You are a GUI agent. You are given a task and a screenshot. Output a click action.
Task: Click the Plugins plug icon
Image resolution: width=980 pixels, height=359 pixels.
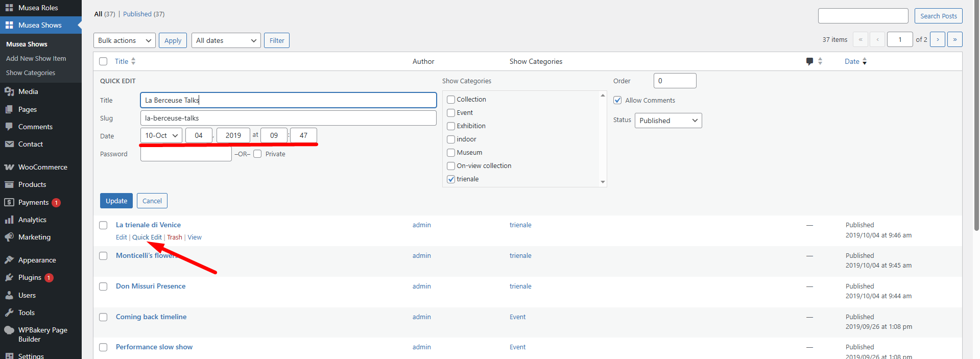tap(9, 277)
